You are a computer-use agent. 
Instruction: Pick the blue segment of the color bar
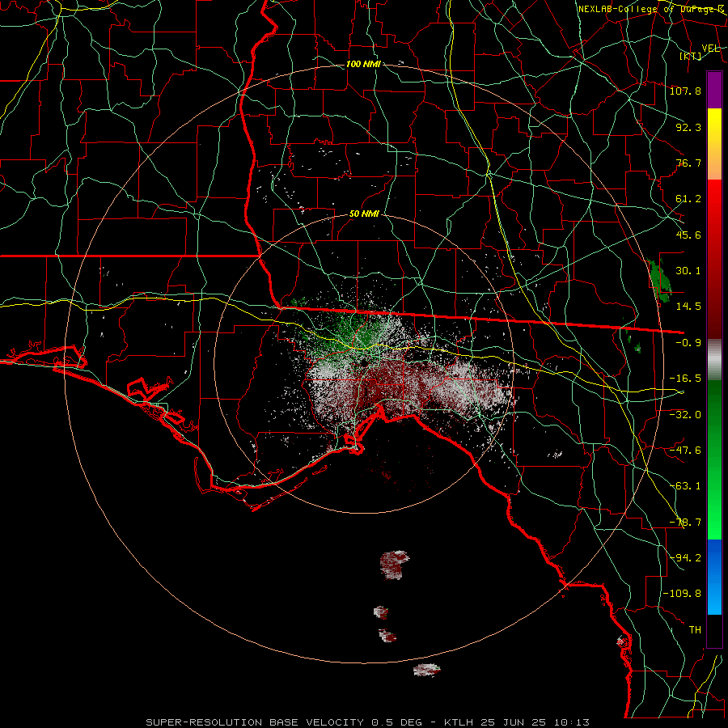[714, 577]
